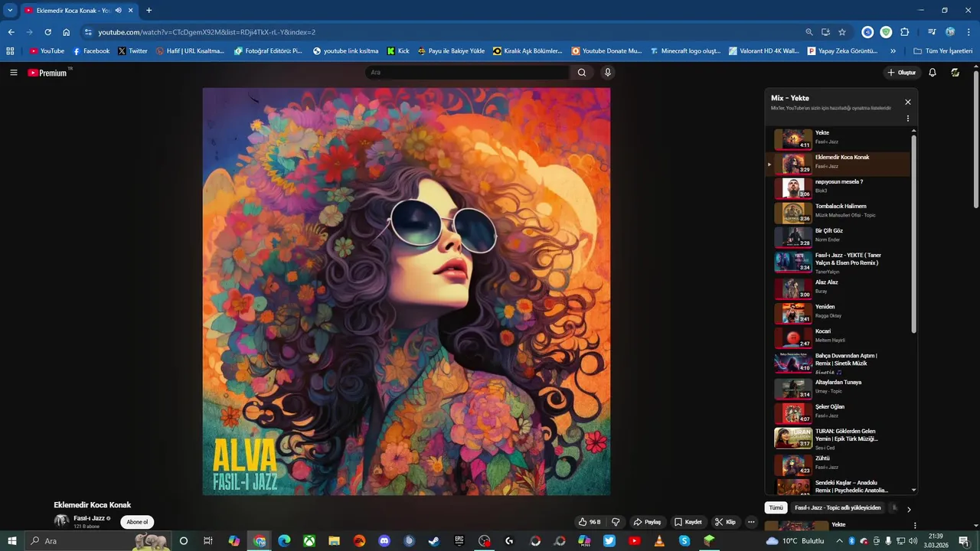Open the tab search dropdown arrow
Screen dimensions: 980x551
pos(10,11)
